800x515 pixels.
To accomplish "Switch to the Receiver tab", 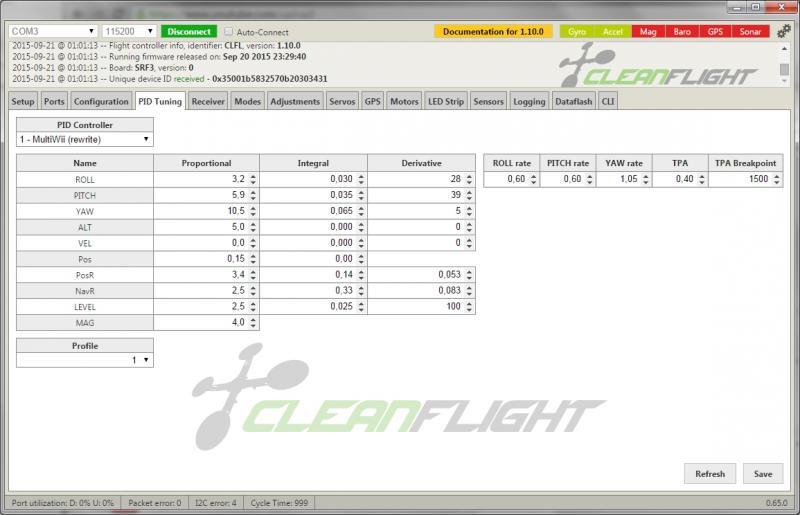I will coord(208,101).
